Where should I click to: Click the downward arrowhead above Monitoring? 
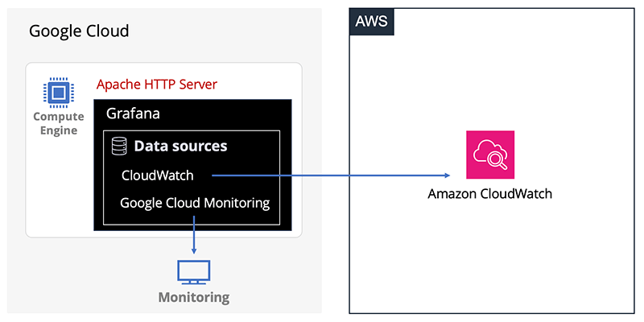click(194, 250)
